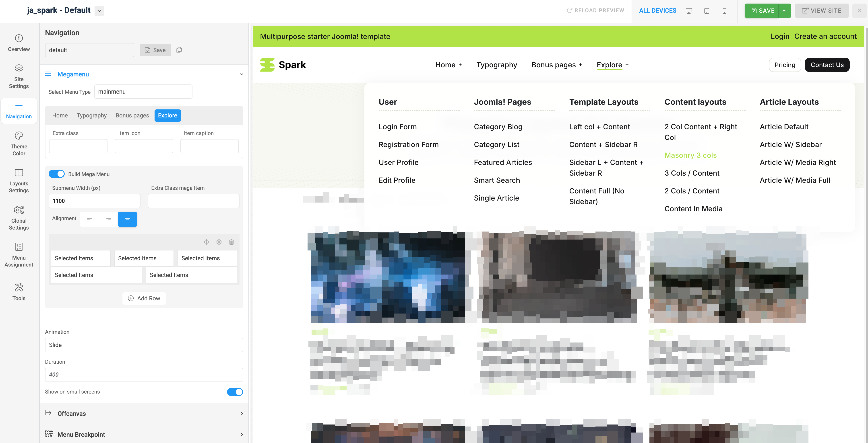Click the Add Row button

click(x=144, y=298)
